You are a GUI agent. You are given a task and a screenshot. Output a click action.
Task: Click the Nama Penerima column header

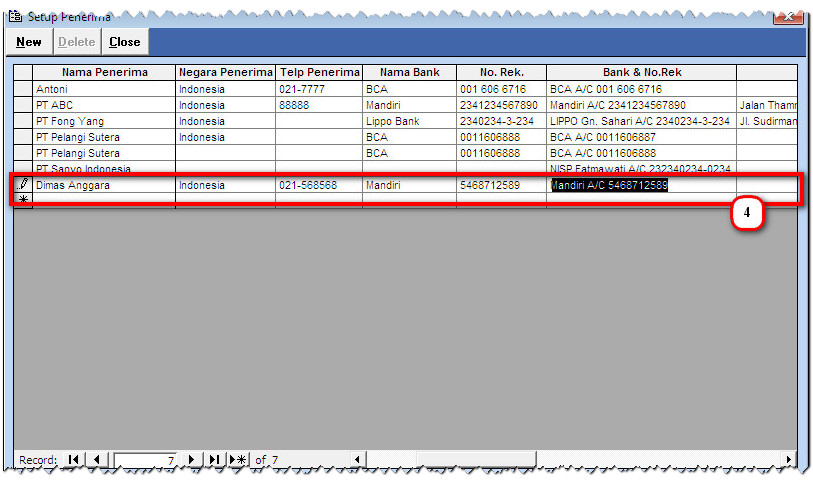click(104, 72)
